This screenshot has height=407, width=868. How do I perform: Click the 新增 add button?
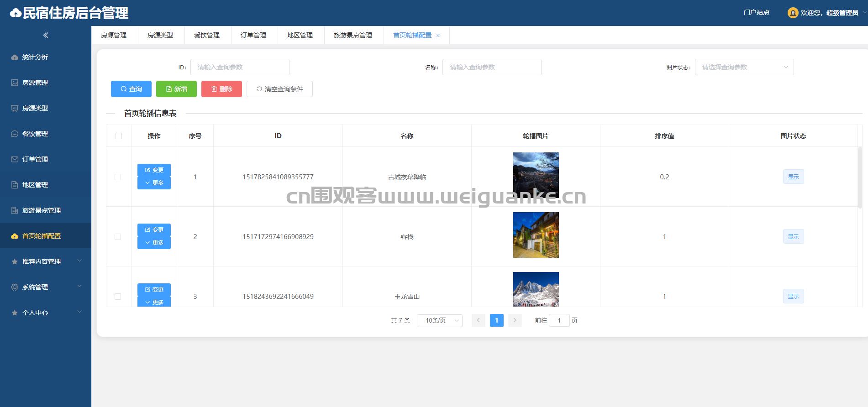coord(176,89)
